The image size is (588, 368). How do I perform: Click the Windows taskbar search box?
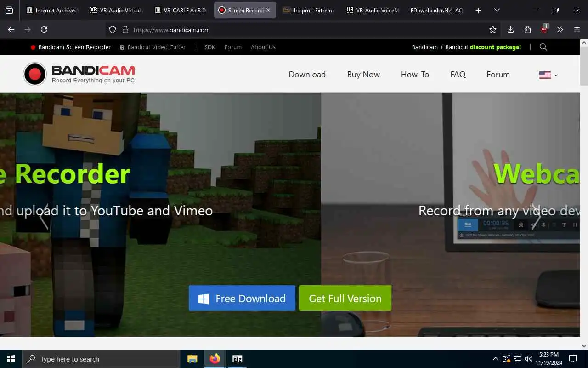101,359
